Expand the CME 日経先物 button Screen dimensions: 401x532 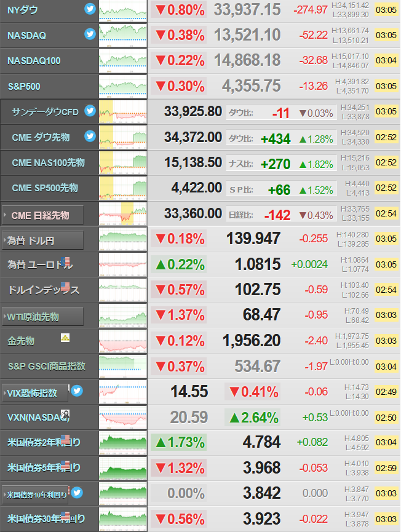(x=42, y=215)
